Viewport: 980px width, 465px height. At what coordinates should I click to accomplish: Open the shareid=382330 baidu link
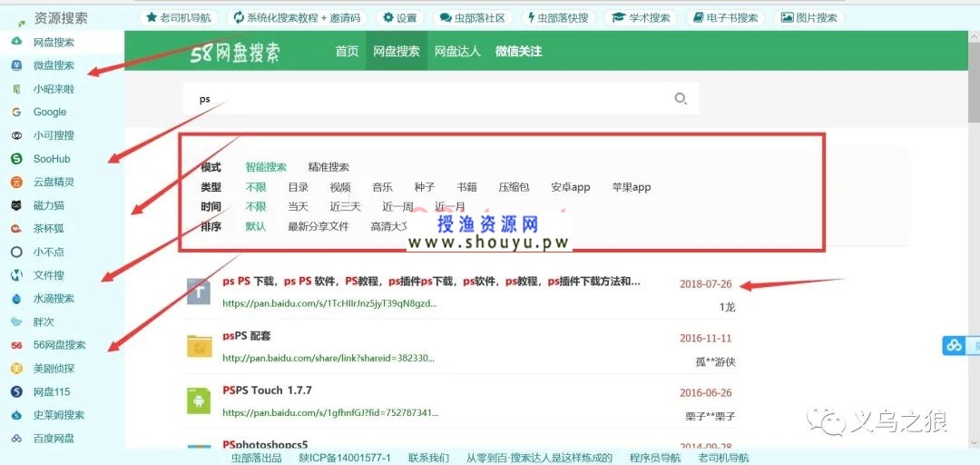[x=328, y=359]
